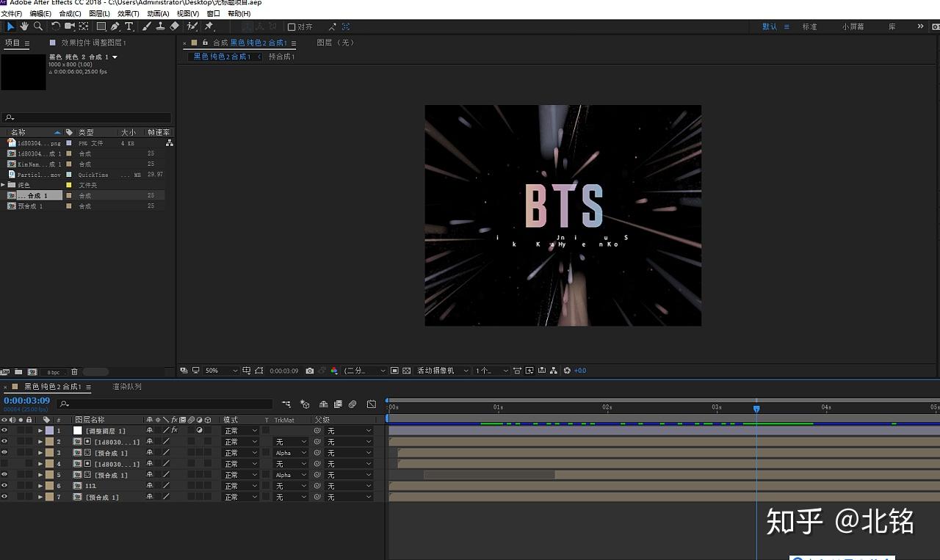Expand layer 1 调整图层 1 properties

(x=40, y=431)
